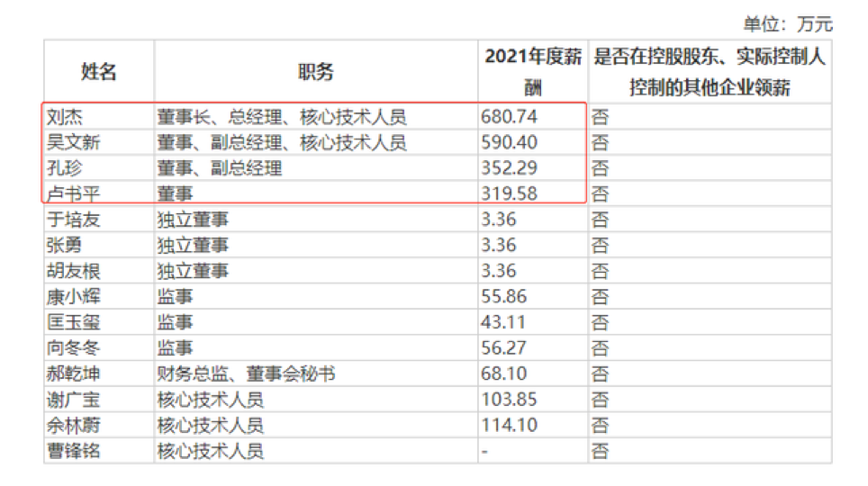Click salary value 352.29
868x486 pixels.
click(x=510, y=168)
